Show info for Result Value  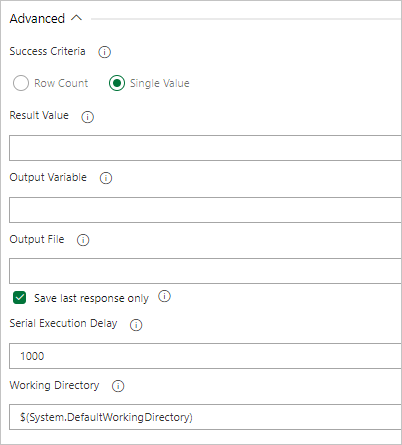88,117
